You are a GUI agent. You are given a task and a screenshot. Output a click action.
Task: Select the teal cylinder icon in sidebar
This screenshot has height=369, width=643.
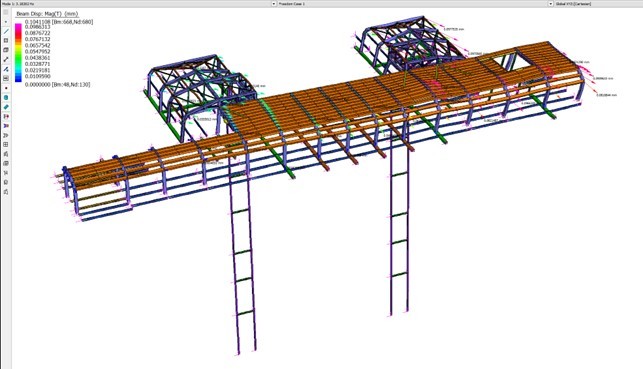[6, 98]
